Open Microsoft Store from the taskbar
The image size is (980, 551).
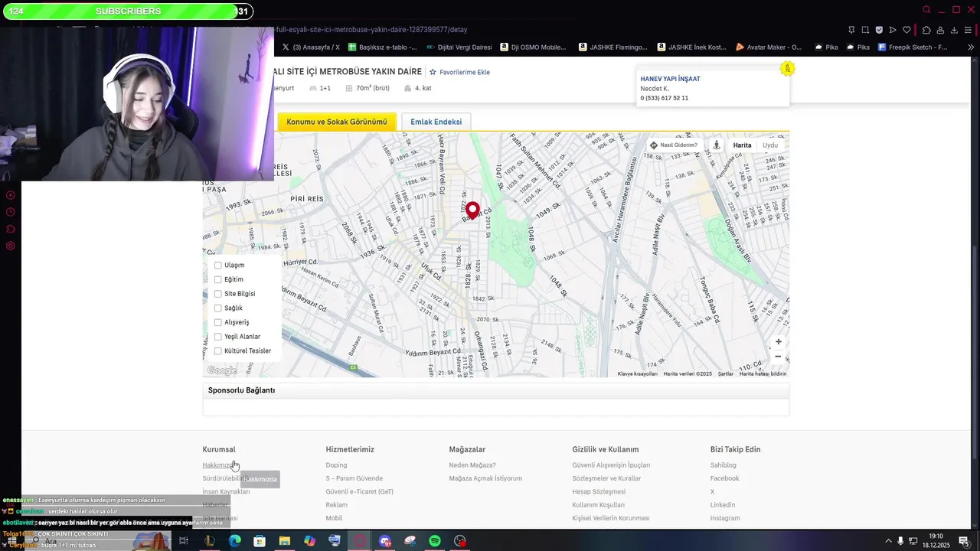(x=260, y=541)
